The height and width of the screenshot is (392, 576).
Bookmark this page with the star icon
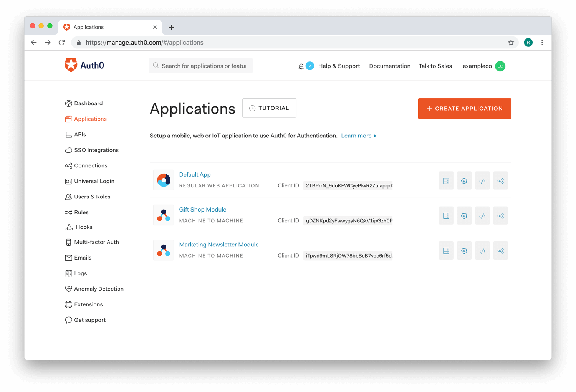tap(511, 43)
